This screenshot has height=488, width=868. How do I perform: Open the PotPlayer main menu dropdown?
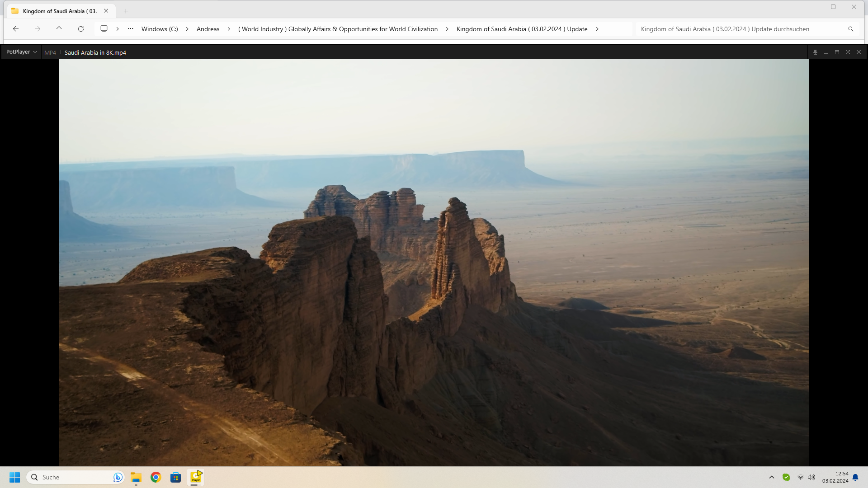click(x=21, y=52)
